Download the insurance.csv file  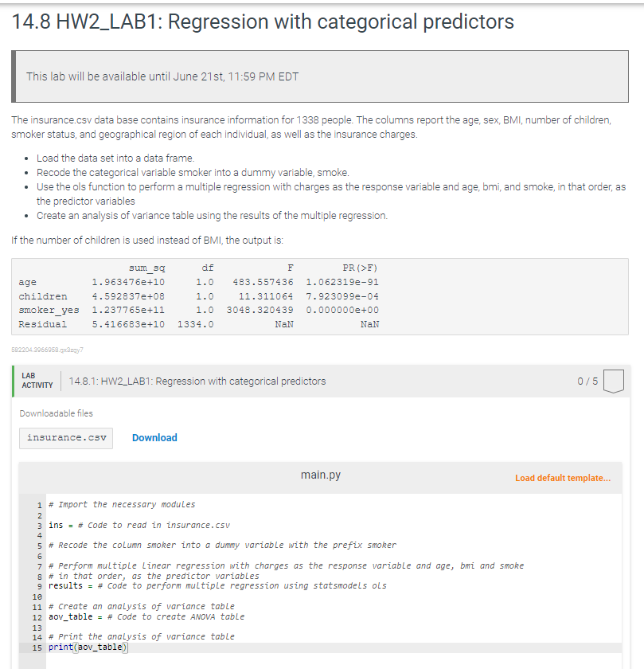click(154, 437)
